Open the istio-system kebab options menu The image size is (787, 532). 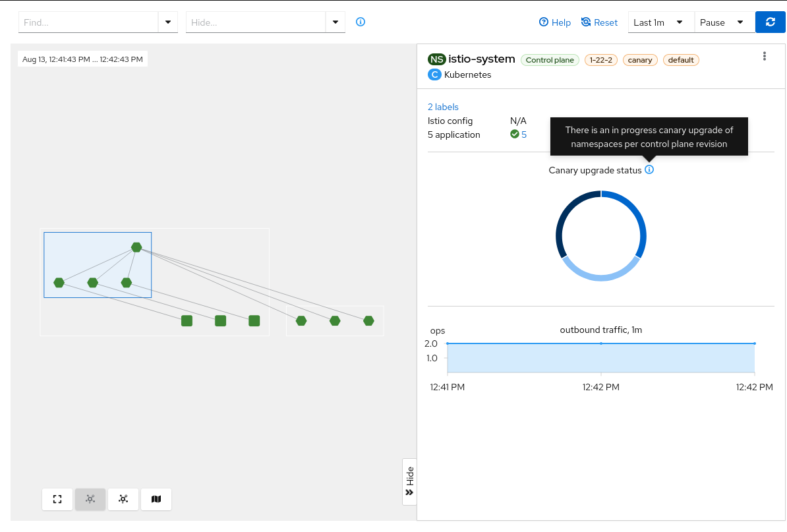click(x=765, y=56)
